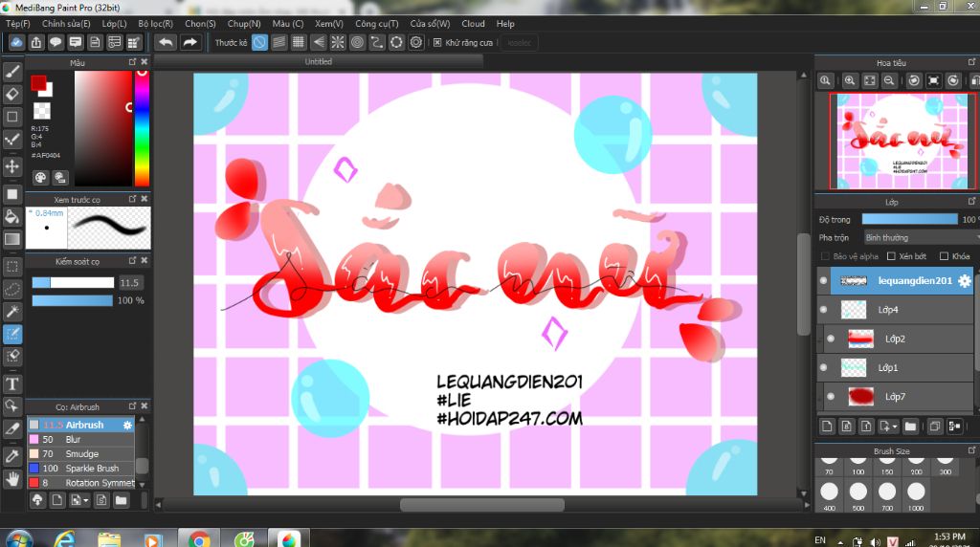This screenshot has height=547, width=980.
Task: Enable the curve ruler icon
Action: click(x=376, y=42)
